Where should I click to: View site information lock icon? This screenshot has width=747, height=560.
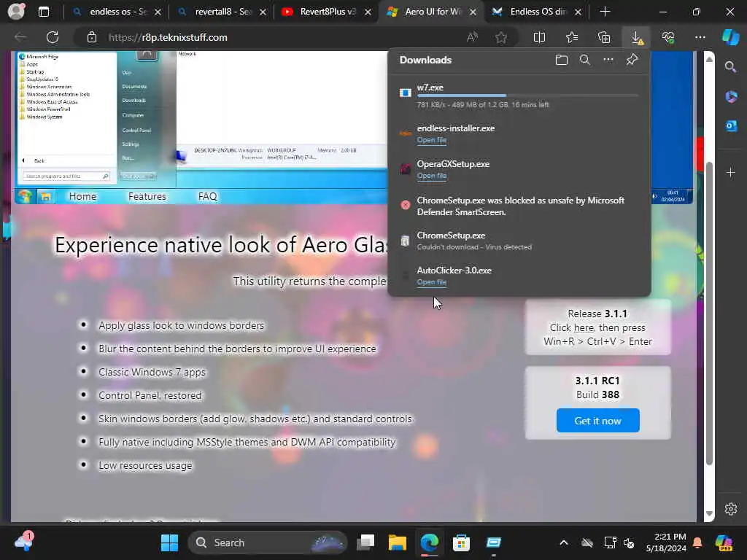[92, 37]
